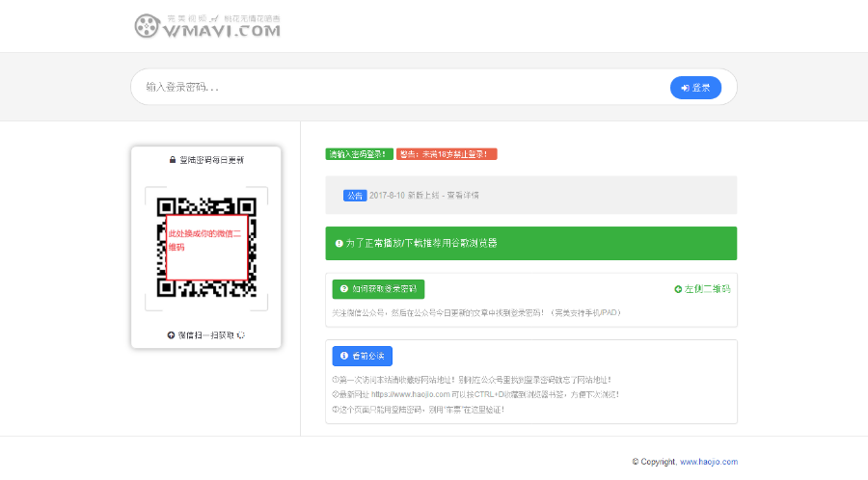Open the https://www.haojio.com link in the notes
Screen dimensions: 868x480
pos(410,394)
